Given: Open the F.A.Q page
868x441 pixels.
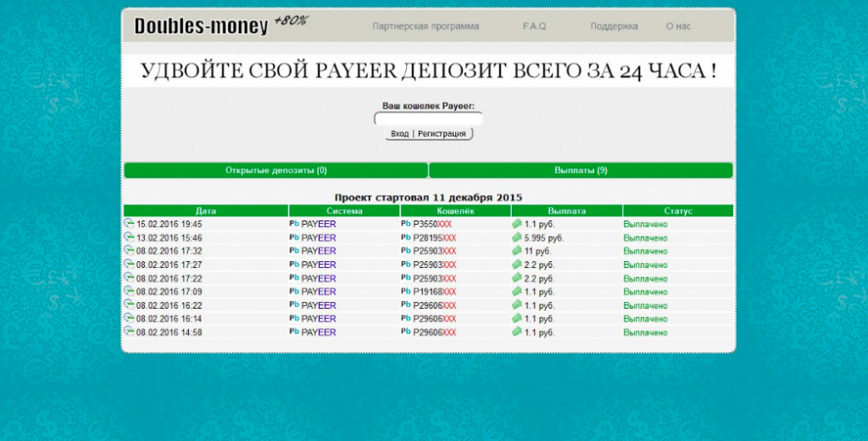Looking at the screenshot, I should click(x=534, y=26).
